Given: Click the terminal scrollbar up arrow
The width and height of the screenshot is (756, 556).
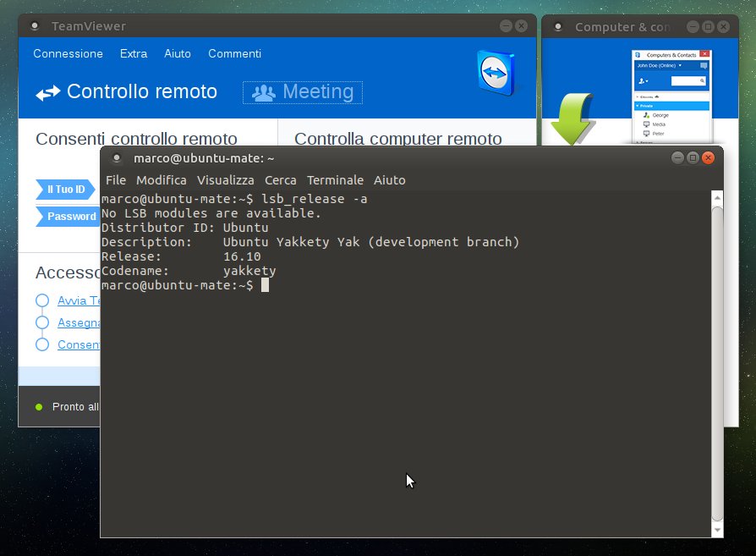Looking at the screenshot, I should (x=717, y=198).
